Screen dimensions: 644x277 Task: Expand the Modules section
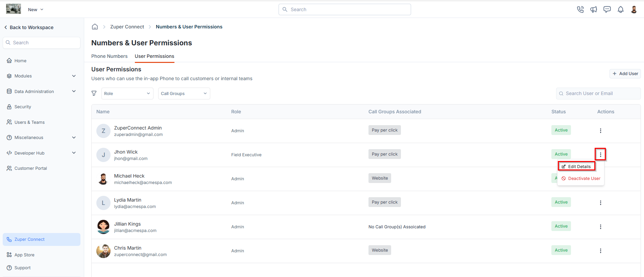pyautogui.click(x=41, y=76)
